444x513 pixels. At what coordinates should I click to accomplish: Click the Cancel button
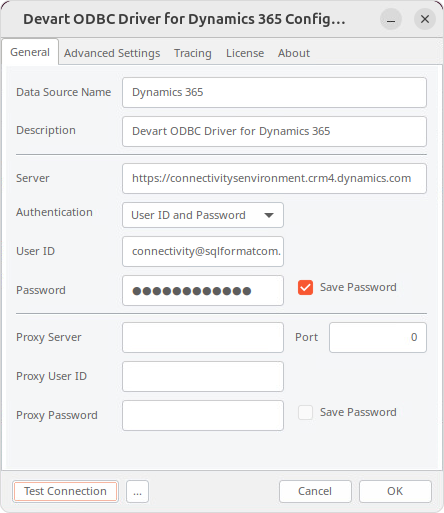pos(315,491)
